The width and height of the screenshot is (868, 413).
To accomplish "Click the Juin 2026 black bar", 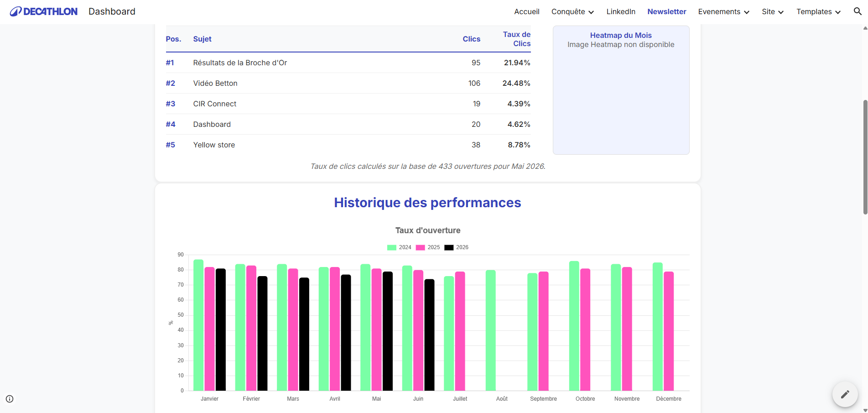I will 429,335.
